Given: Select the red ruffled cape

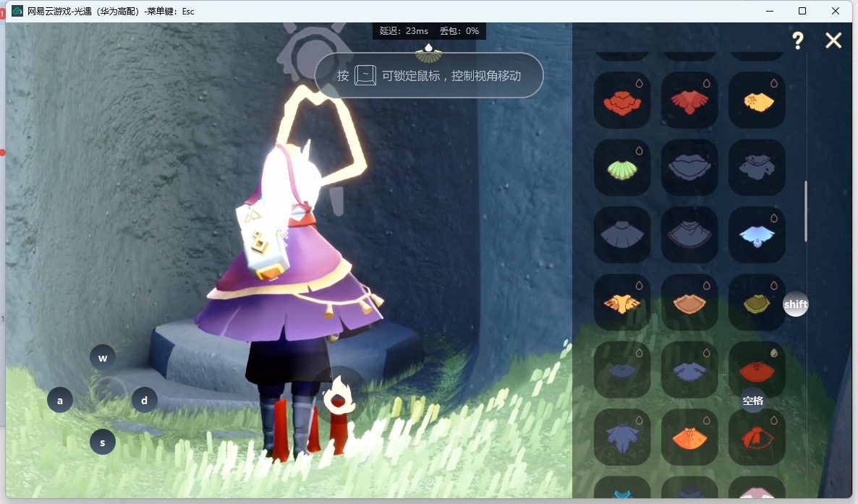Looking at the screenshot, I should (622, 101).
